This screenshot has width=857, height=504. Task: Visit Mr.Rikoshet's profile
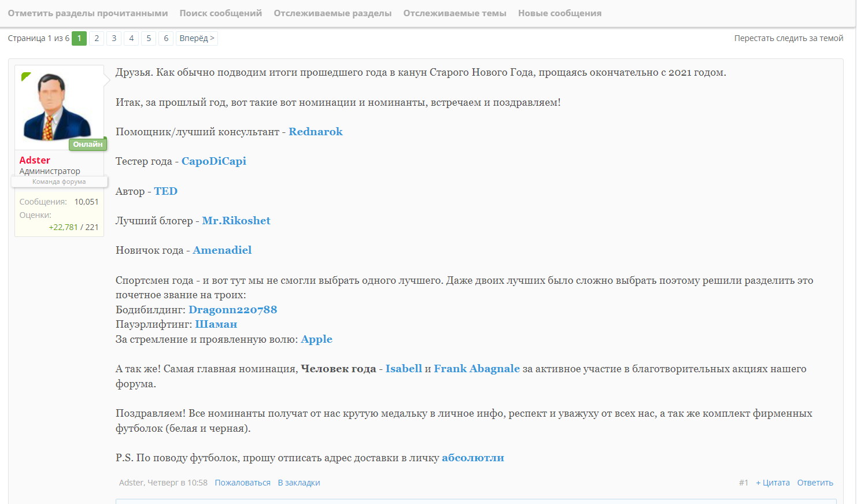tap(236, 220)
